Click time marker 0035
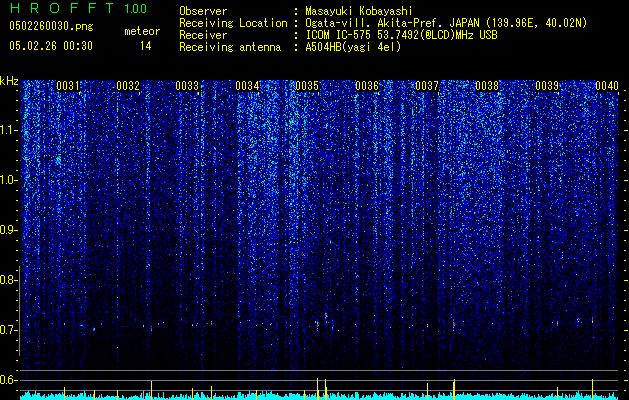 click(x=307, y=86)
